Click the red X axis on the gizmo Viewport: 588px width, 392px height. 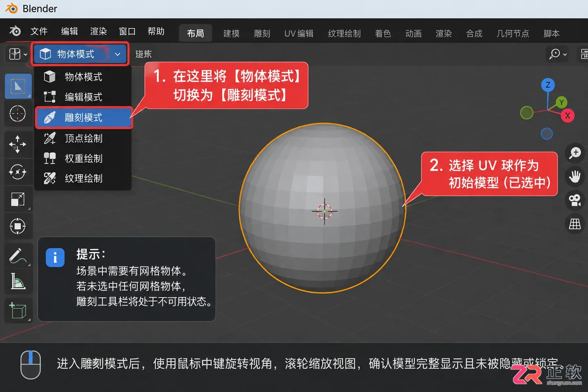567,116
